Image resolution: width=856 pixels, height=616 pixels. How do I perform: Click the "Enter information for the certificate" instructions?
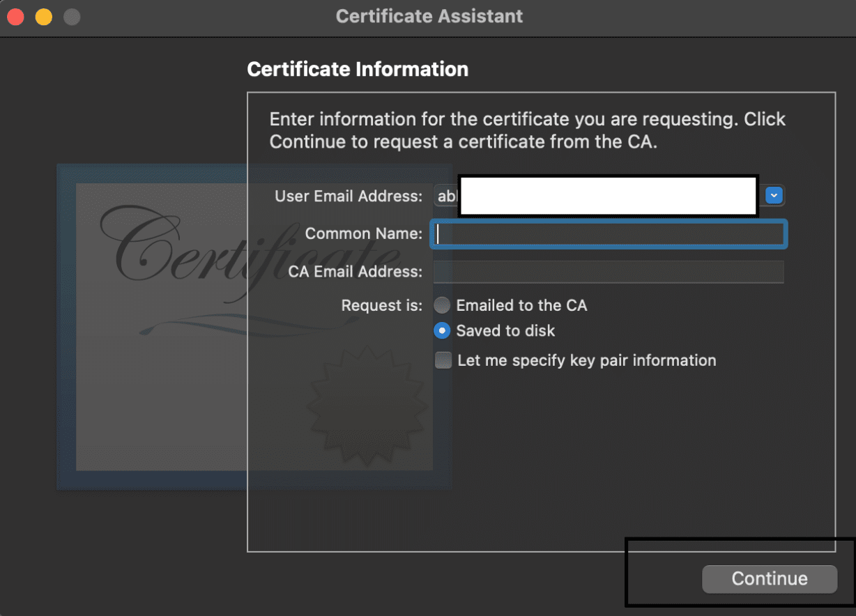527,130
